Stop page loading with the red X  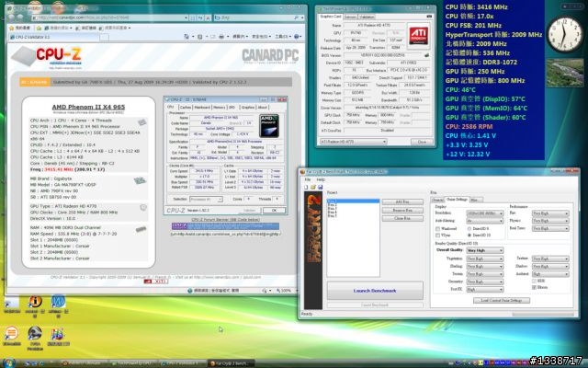pos(208,17)
